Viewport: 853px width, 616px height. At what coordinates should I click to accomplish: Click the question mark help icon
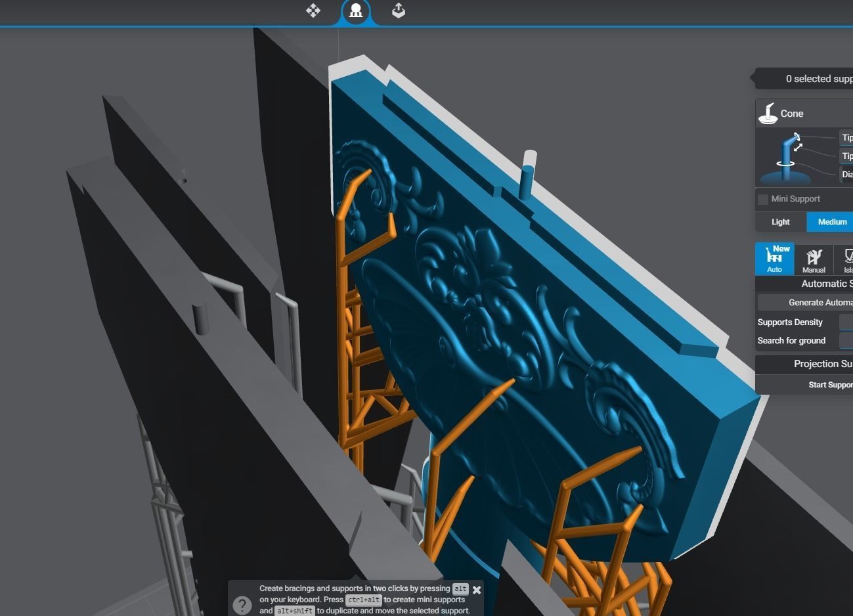pyautogui.click(x=242, y=605)
